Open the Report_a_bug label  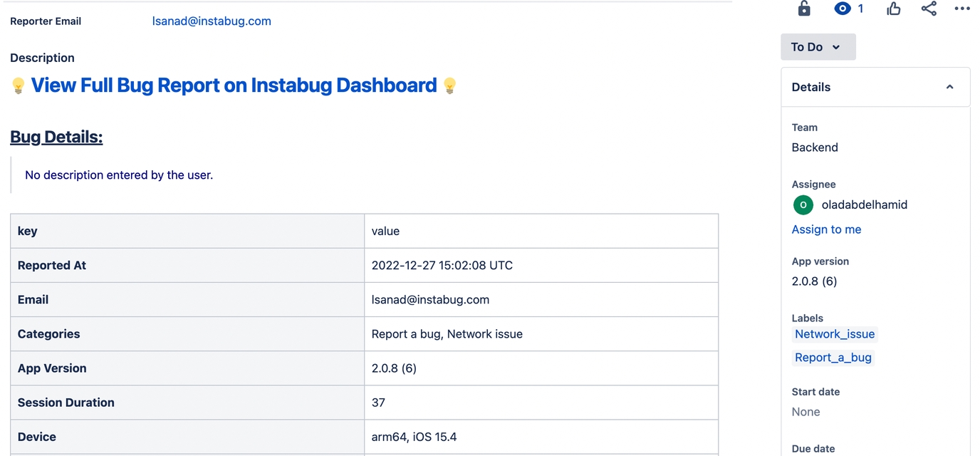tap(833, 358)
